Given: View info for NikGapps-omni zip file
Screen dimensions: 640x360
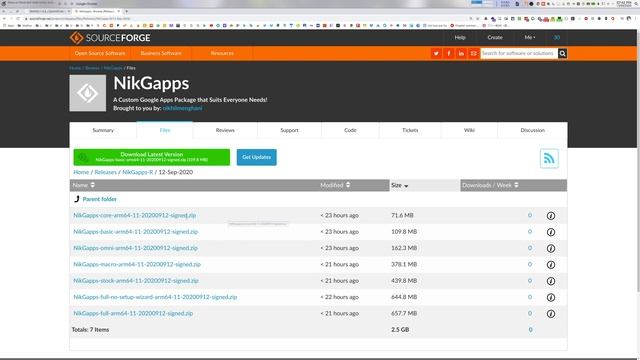Looking at the screenshot, I should point(551,248).
